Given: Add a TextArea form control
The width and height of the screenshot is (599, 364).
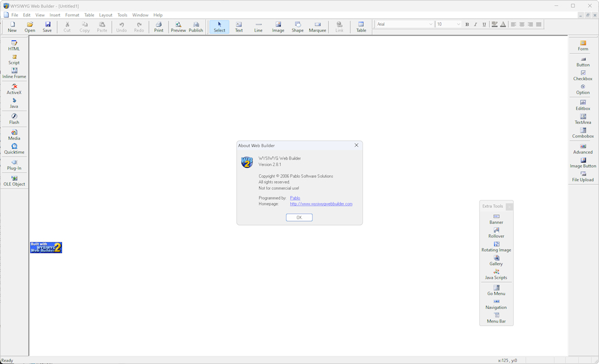Looking at the screenshot, I should [583, 119].
